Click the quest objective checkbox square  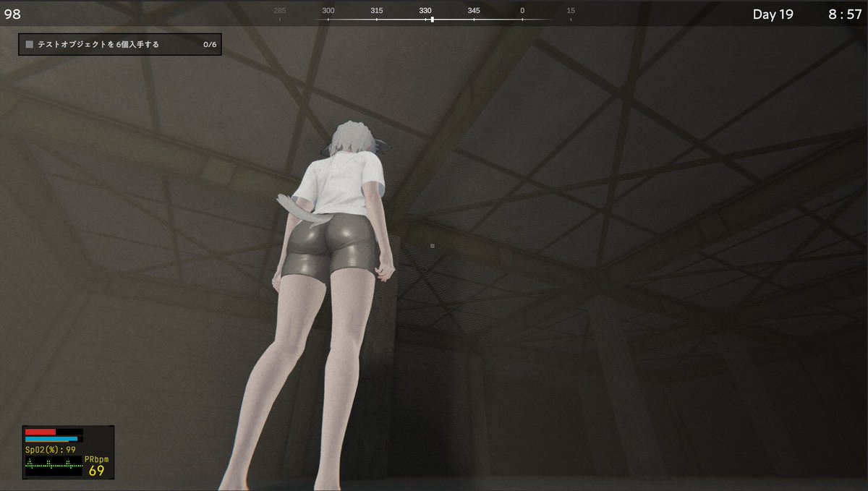[29, 44]
